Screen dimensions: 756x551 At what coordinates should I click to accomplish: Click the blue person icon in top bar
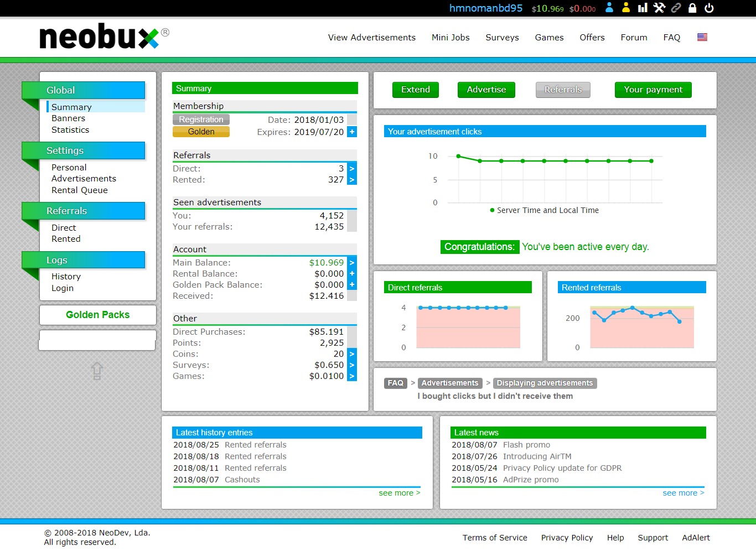[x=609, y=8]
